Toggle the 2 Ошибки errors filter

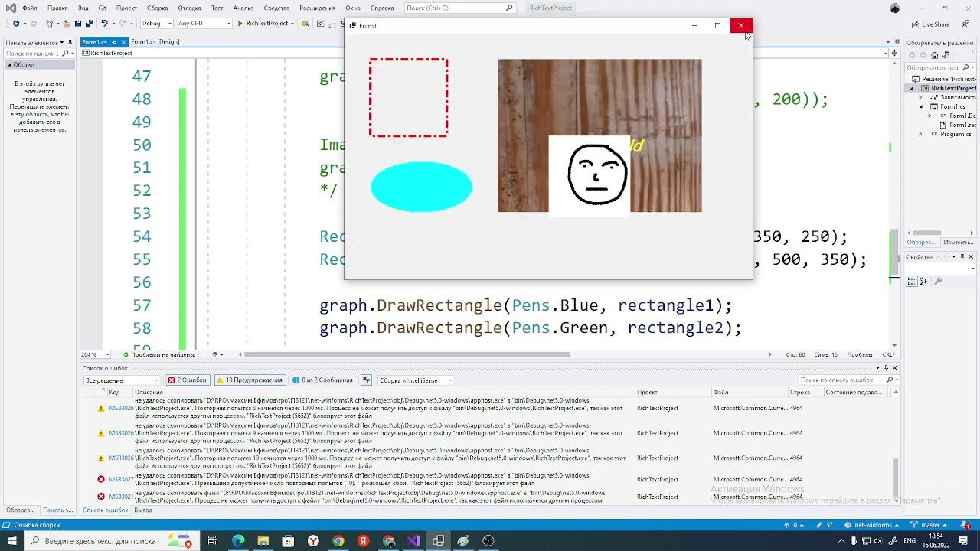tap(188, 380)
